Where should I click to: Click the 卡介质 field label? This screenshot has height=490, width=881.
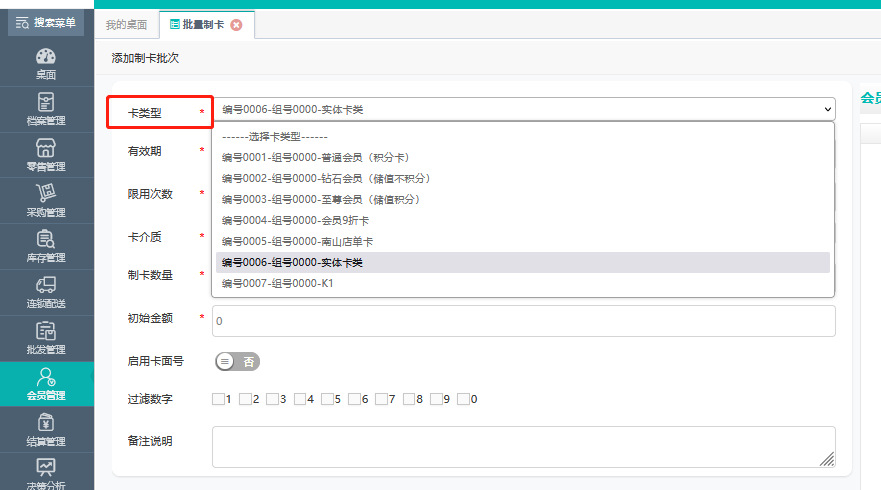(144, 237)
